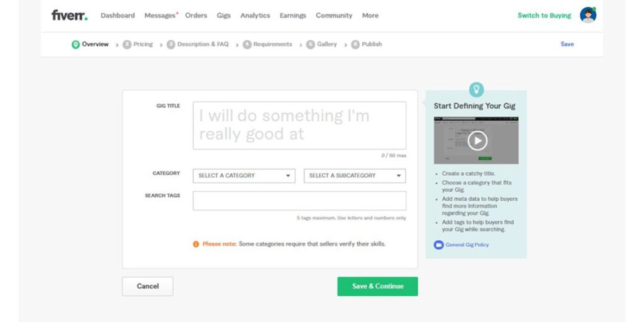Open the Community menu item

[x=334, y=16]
